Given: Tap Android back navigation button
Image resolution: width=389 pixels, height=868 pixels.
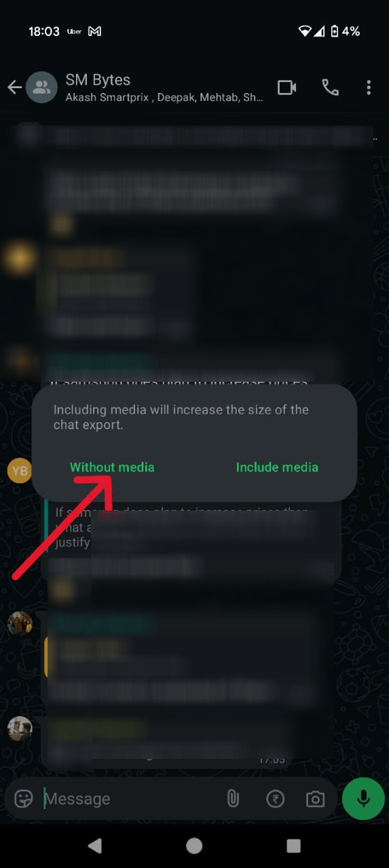Looking at the screenshot, I should tap(95, 846).
